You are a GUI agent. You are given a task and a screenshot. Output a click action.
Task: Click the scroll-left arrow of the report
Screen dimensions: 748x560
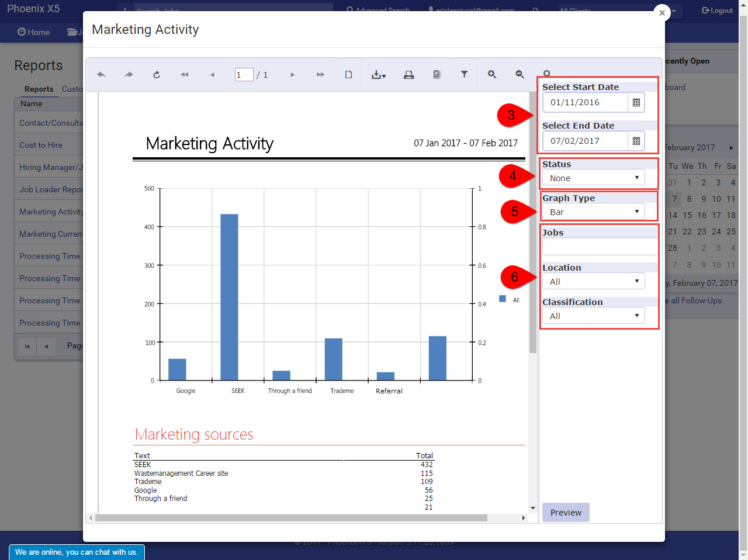point(91,518)
